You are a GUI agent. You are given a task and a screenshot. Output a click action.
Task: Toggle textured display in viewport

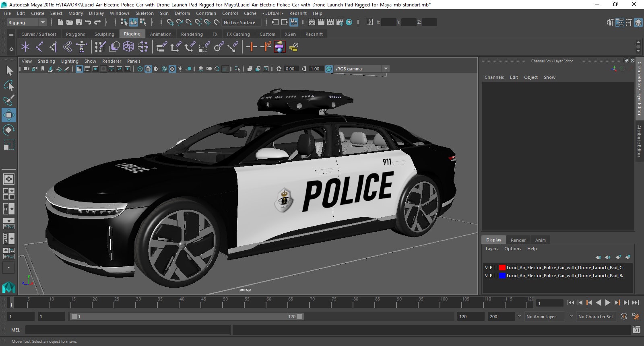pyautogui.click(x=172, y=69)
